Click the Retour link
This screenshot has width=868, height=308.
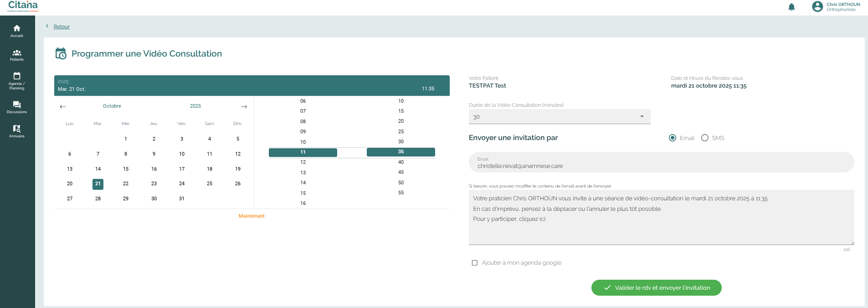coord(62,26)
